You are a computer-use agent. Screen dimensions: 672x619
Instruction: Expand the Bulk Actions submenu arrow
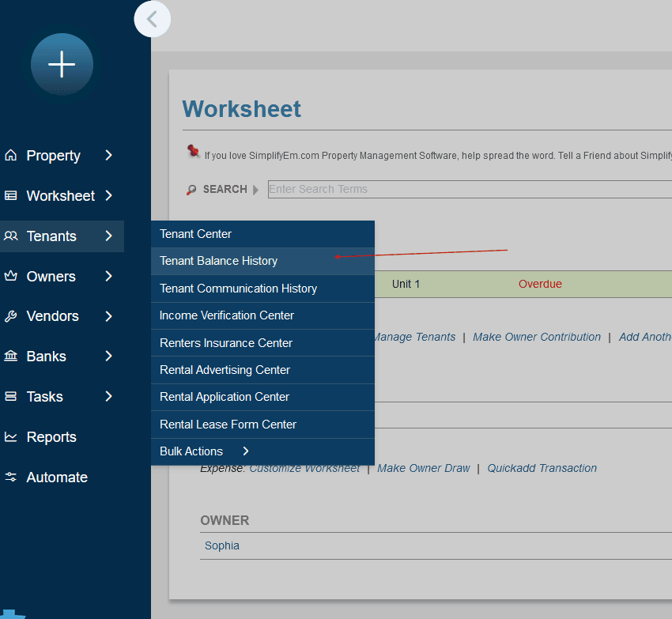point(246,451)
